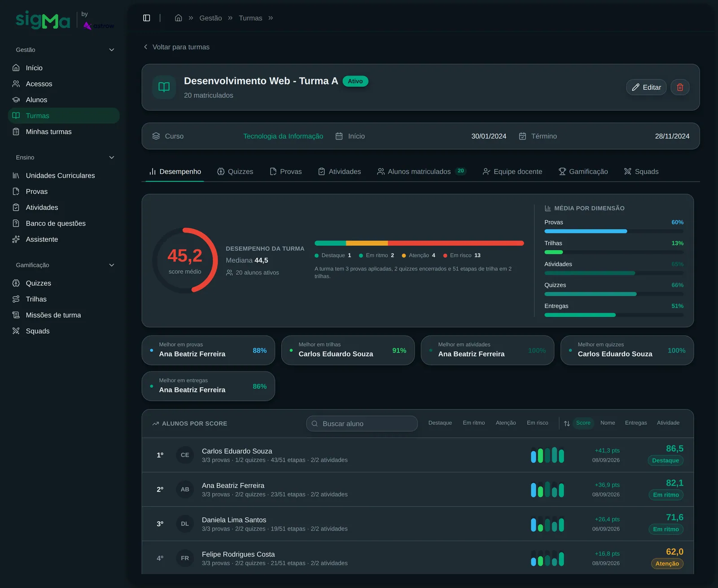Click Turmas in the breadcrumb
This screenshot has height=588, width=718.
pos(250,18)
